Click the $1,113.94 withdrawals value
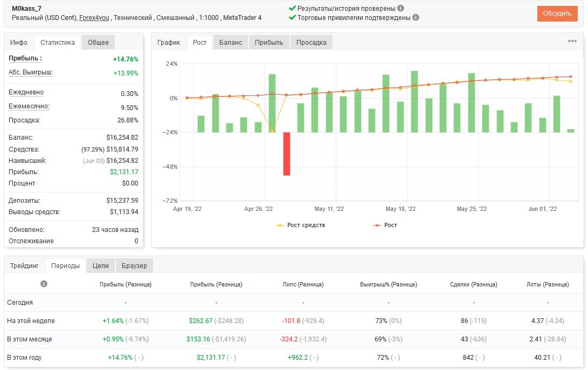588x370 pixels. click(124, 212)
